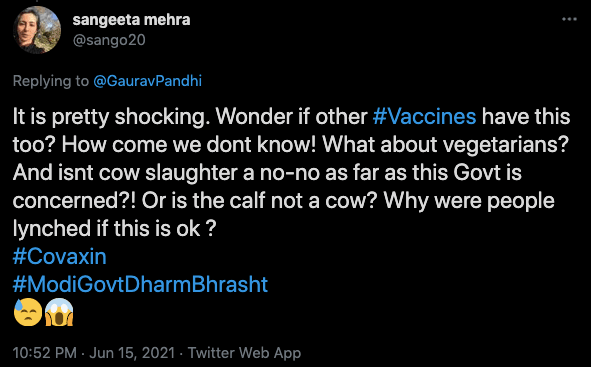The height and width of the screenshot is (367, 591).
Task: Click the 'What about vegetarians?' text
Action: tap(445, 145)
